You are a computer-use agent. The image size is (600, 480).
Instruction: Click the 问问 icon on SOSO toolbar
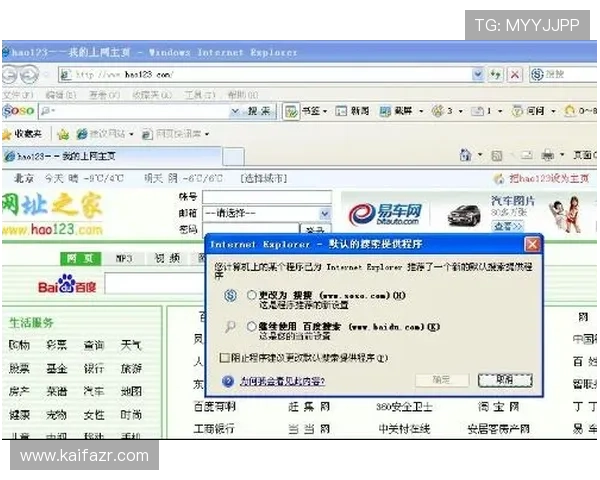pos(517,111)
